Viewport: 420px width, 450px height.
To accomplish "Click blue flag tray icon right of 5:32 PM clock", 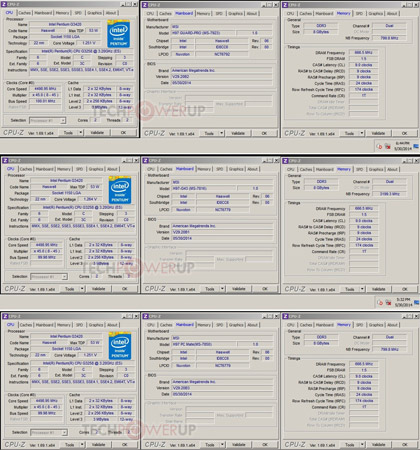I will pyautogui.click(x=416, y=302).
